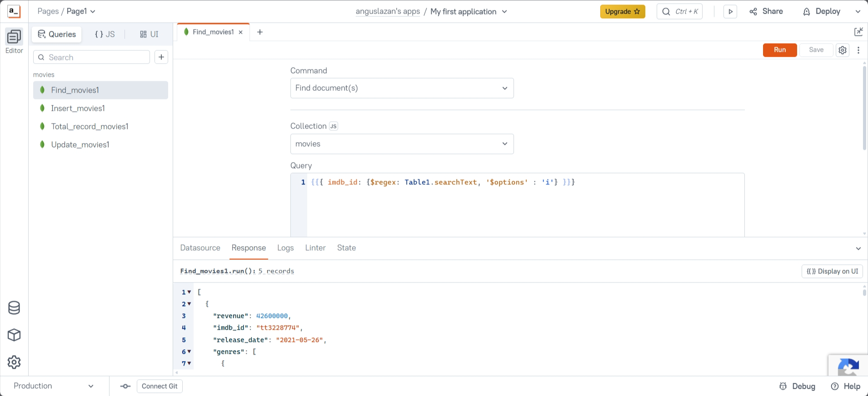The height and width of the screenshot is (396, 868).
Task: Switch to the UI tab
Action: click(149, 35)
